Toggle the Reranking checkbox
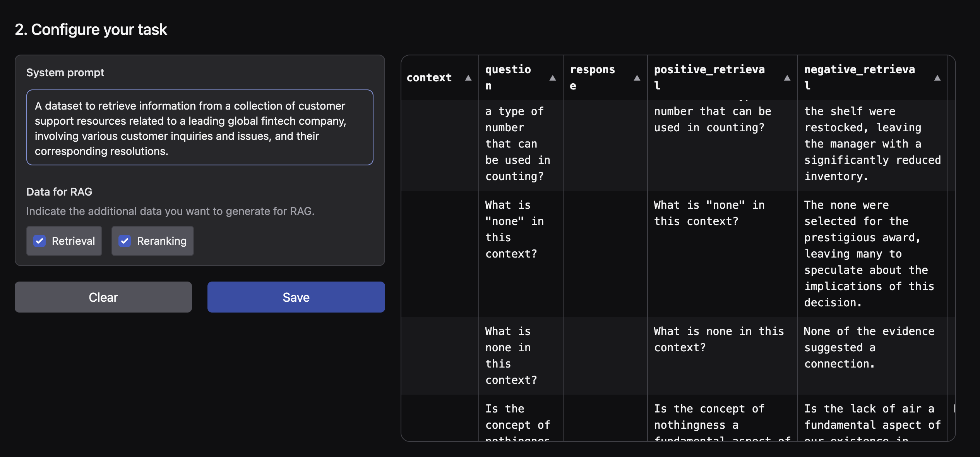 point(125,241)
